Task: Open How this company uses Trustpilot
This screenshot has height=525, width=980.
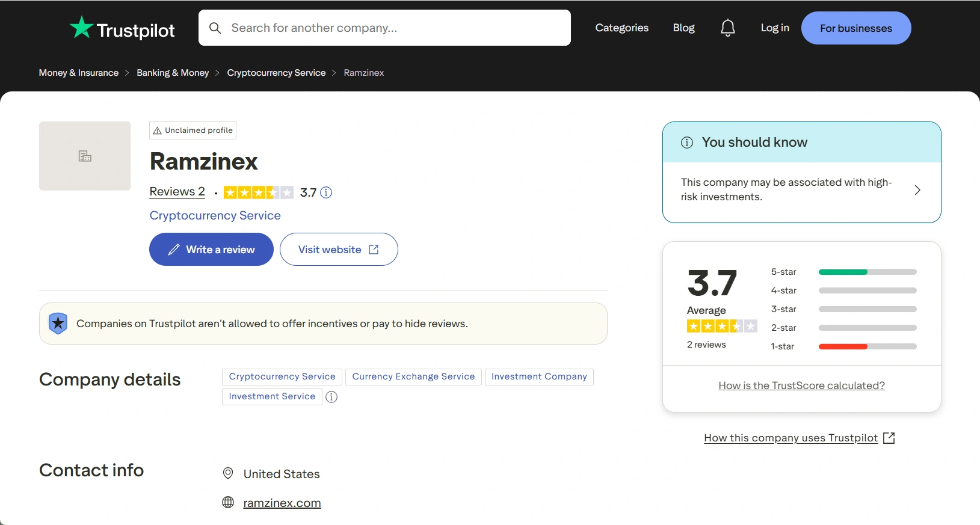Action: coord(790,438)
